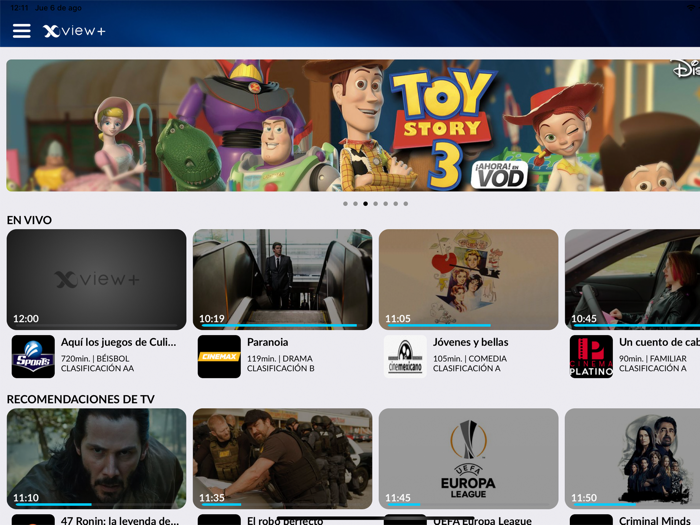Open the 12:00 Xview+ live thumbnail

click(96, 279)
